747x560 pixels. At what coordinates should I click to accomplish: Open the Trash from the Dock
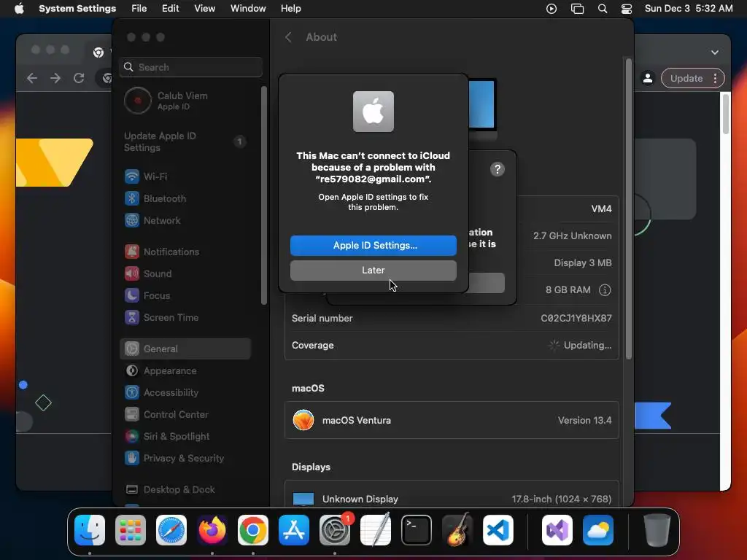pos(657,530)
